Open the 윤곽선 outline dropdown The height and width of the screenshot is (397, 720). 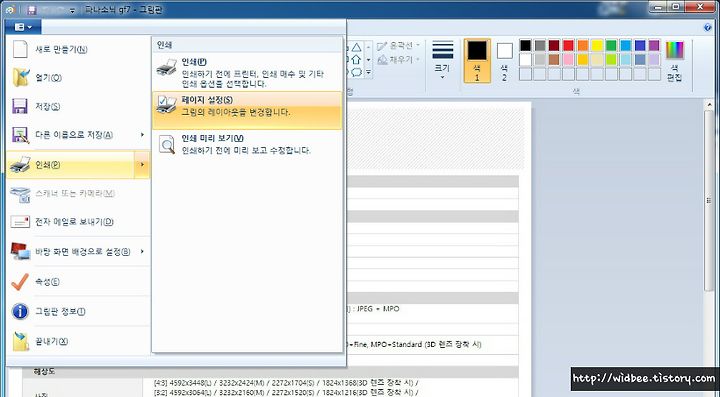point(399,46)
